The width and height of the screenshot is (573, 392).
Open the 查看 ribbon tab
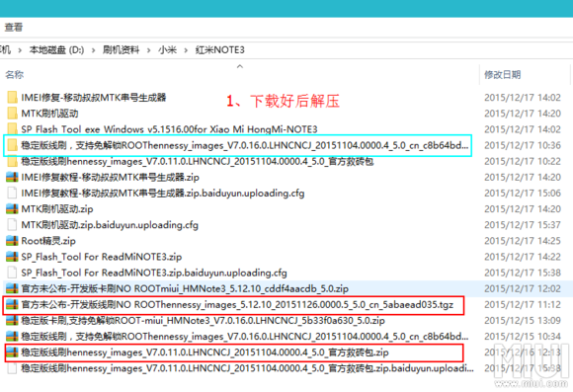click(x=14, y=27)
